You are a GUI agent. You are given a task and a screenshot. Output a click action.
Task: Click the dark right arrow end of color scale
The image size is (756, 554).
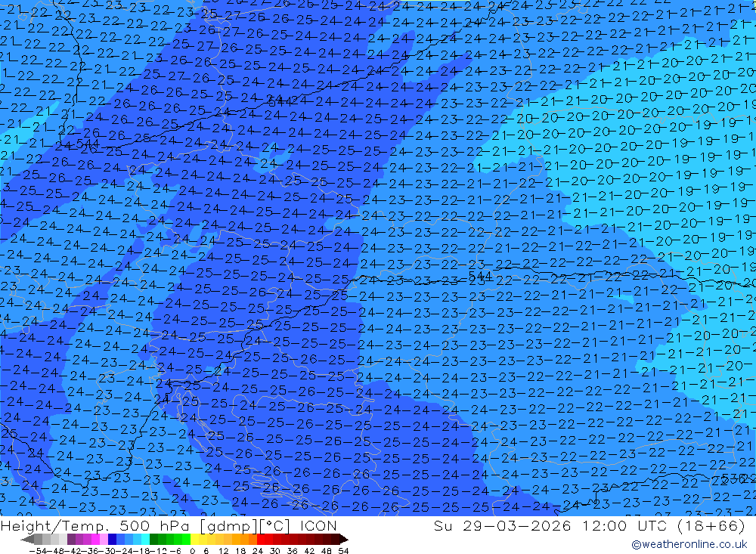click(x=344, y=540)
